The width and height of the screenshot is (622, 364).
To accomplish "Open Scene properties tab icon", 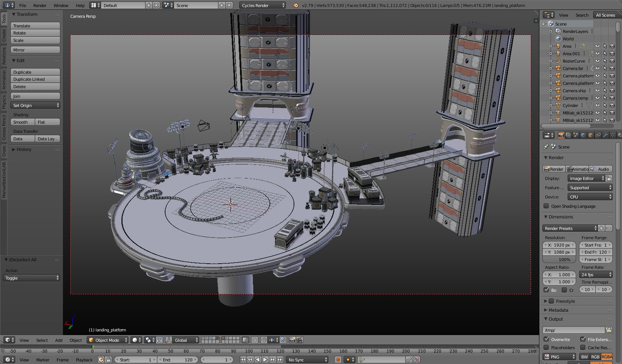I will 576,135.
